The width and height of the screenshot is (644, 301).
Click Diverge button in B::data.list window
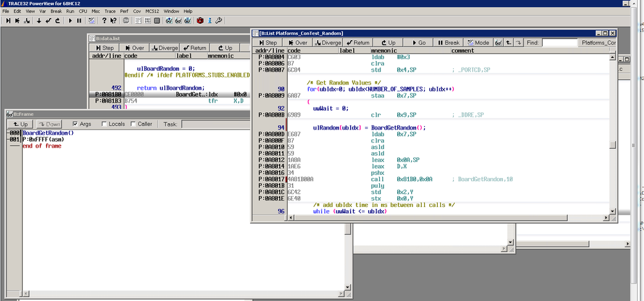point(164,48)
